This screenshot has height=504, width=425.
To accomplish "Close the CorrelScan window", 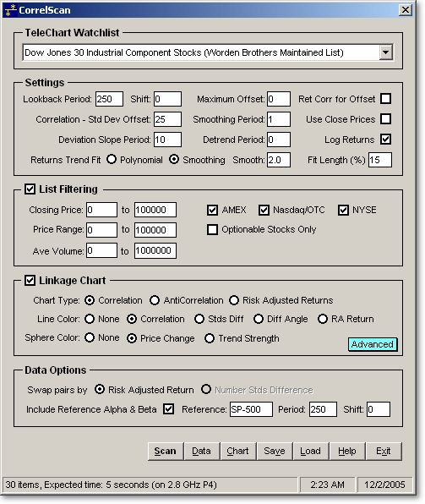I will tap(406, 10).
